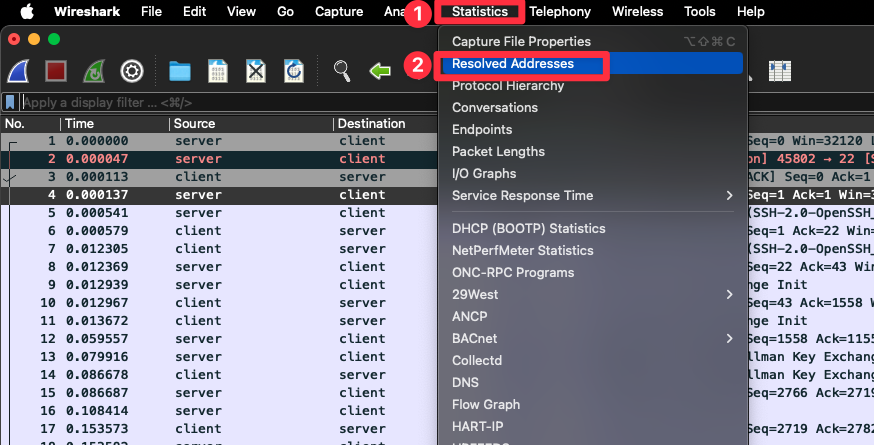874x445 pixels.
Task: Select packet 16 at time 0.108414
Action: (x=220, y=410)
